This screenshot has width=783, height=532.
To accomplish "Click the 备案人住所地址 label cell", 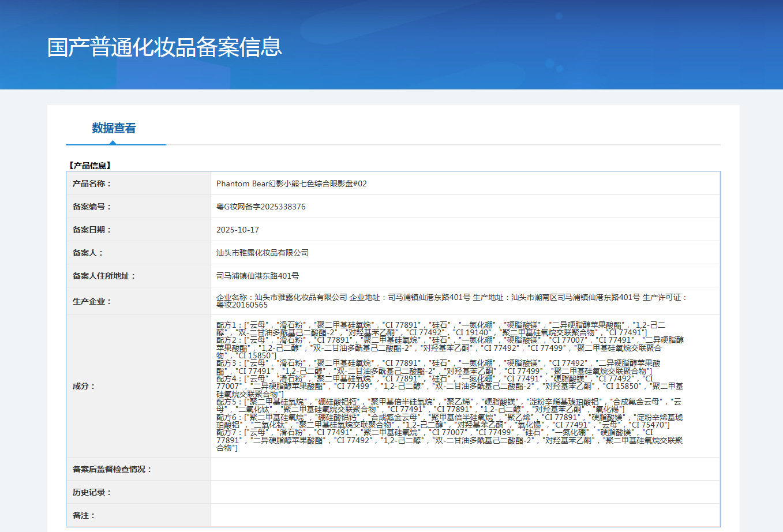I will point(138,276).
